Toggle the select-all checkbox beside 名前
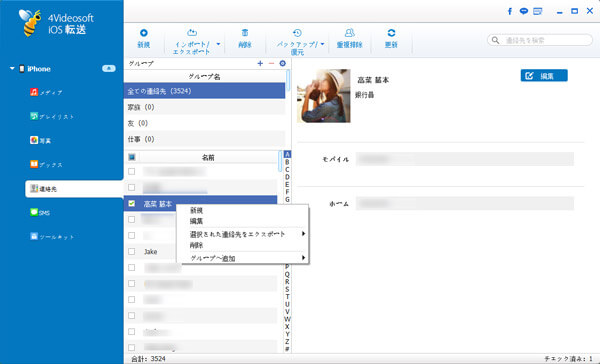This screenshot has height=364, width=600. [x=132, y=157]
